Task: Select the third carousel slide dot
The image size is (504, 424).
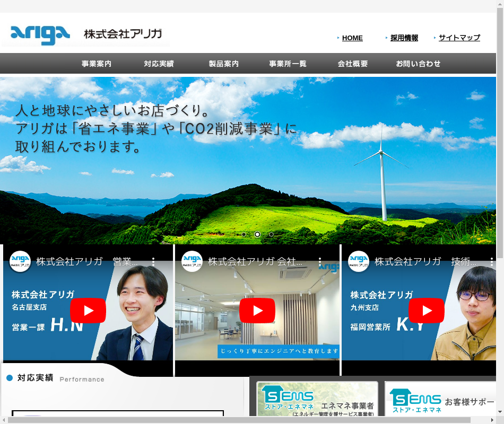Action: [x=271, y=234]
